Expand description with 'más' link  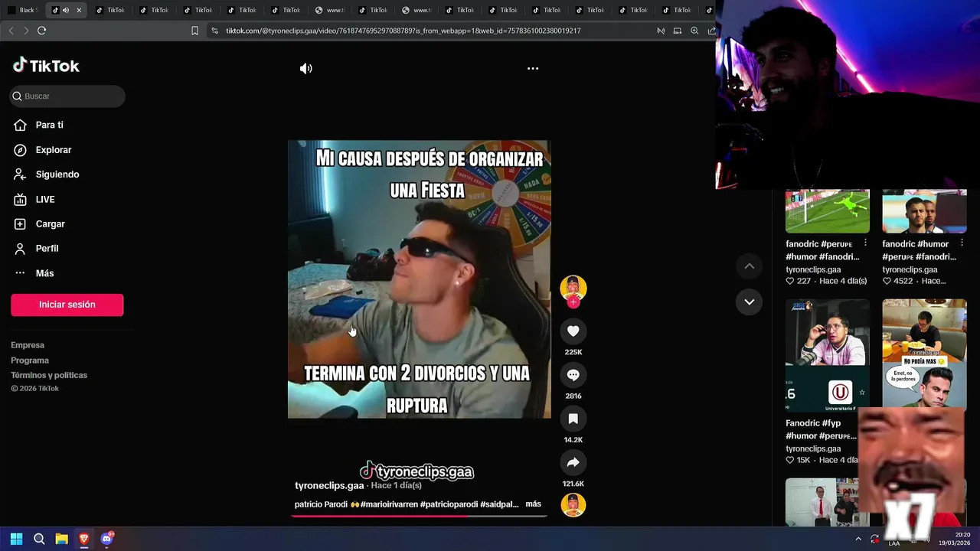pos(533,504)
